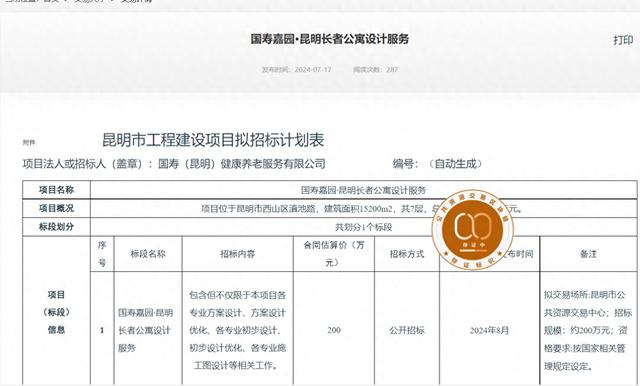The height and width of the screenshot is (386, 640).
Task: Select the 2024年8月 date cell
Action: click(x=489, y=330)
